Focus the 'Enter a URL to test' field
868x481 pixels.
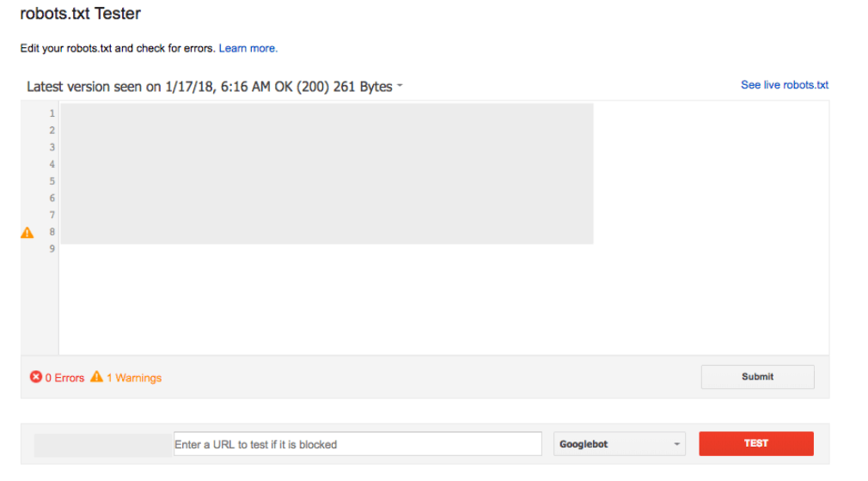(358, 444)
